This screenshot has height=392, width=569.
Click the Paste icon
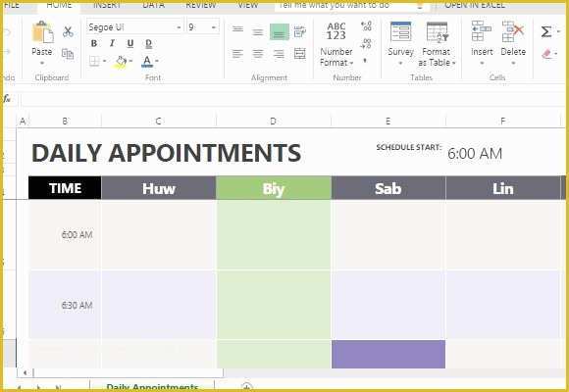pyautogui.click(x=43, y=32)
